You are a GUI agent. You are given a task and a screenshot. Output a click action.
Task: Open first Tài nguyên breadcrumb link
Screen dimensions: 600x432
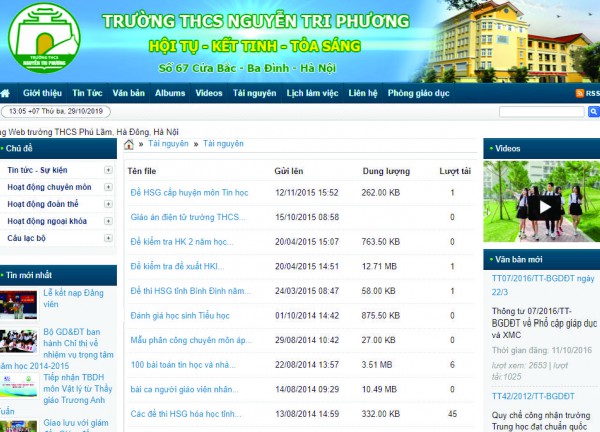tap(168, 144)
